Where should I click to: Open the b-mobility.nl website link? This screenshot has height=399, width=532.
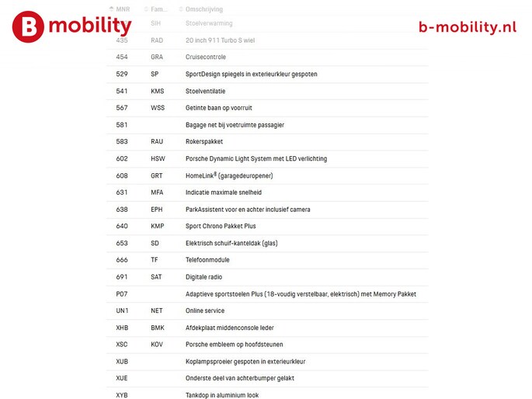click(467, 27)
